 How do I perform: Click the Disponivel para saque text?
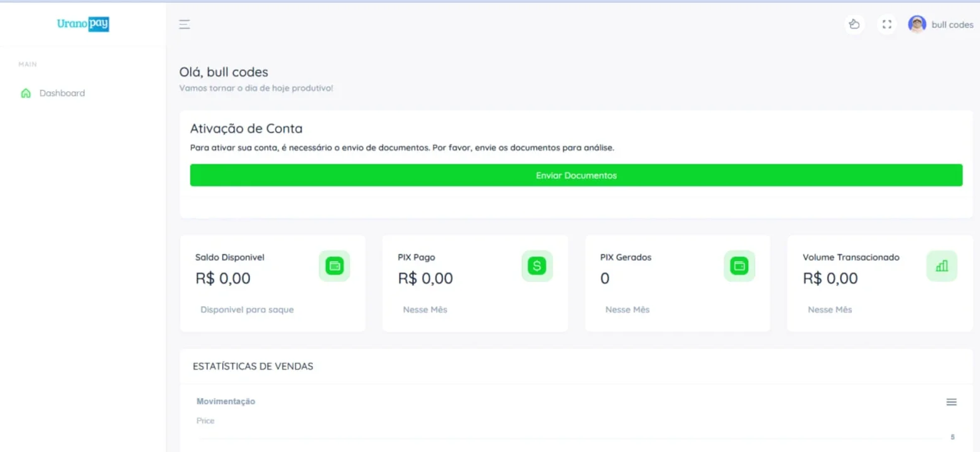pos(247,309)
